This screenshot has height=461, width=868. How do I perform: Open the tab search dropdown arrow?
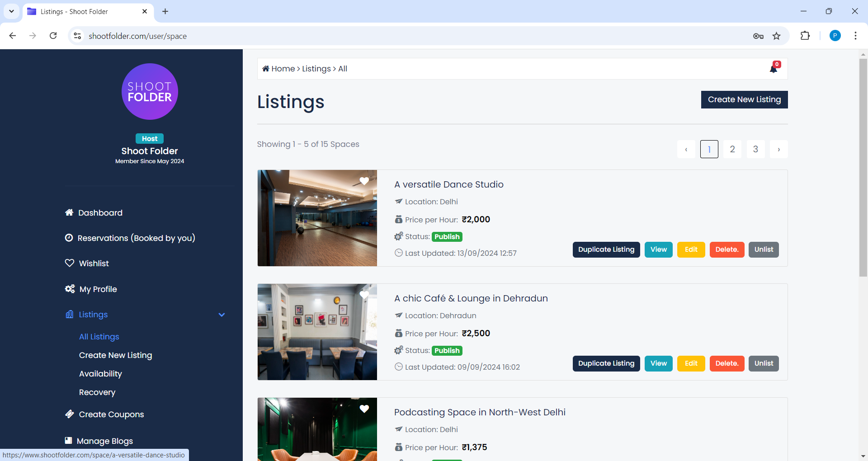pyautogui.click(x=11, y=11)
